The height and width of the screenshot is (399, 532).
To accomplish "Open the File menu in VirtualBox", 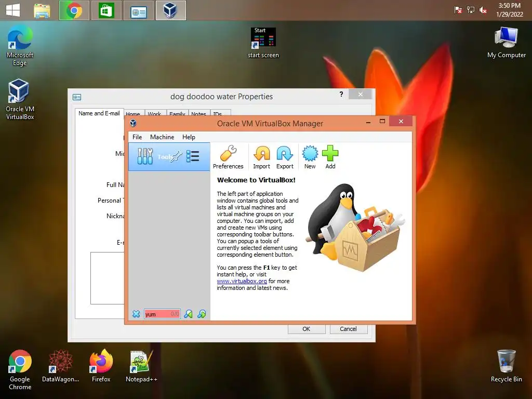I will point(137,137).
